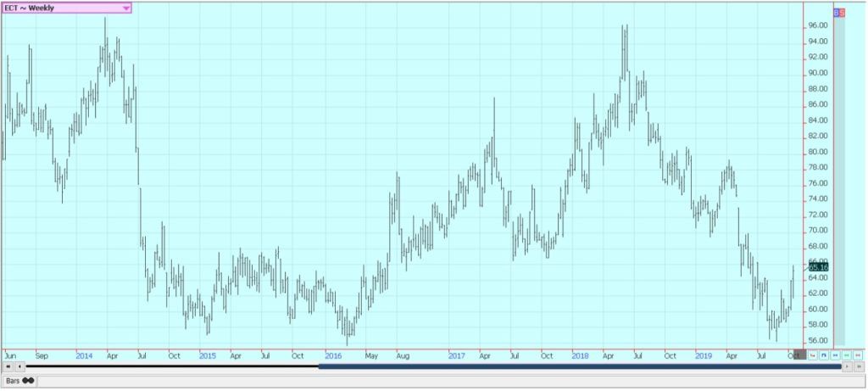Step chart right with the single right arrow
Viewport: 868px width, 391px height.
click(847, 366)
